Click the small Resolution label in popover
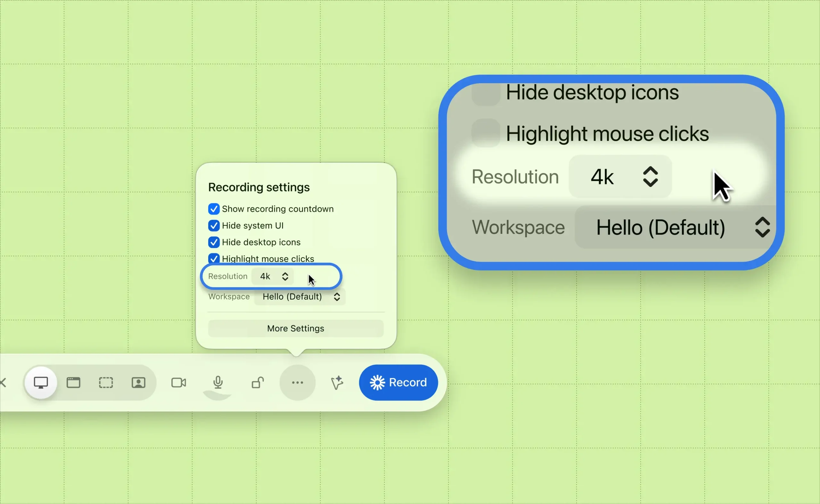Image resolution: width=820 pixels, height=504 pixels. point(228,276)
